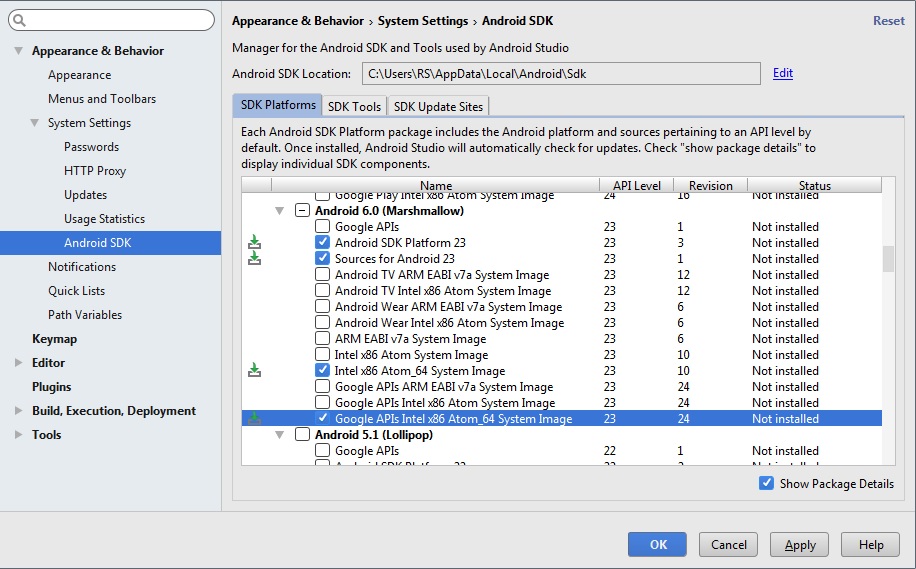Disable Show Package Details checkbox
This screenshot has width=916, height=569.
click(766, 483)
